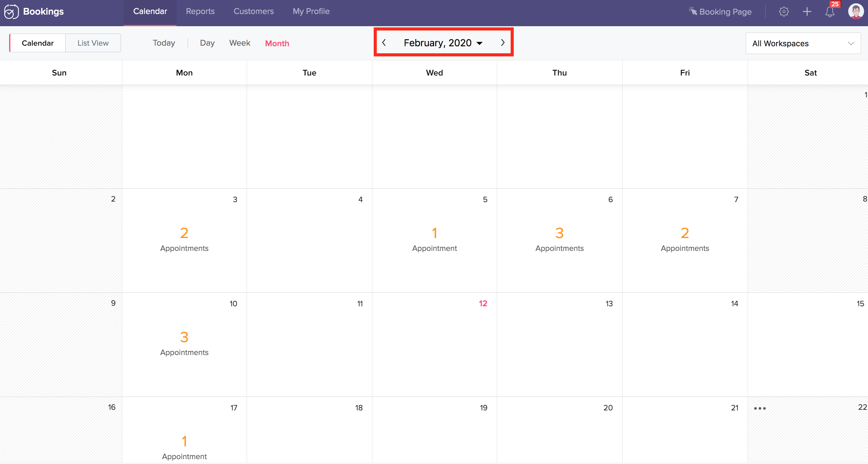The height and width of the screenshot is (464, 868).
Task: Click the plus add icon
Action: pyautogui.click(x=807, y=12)
